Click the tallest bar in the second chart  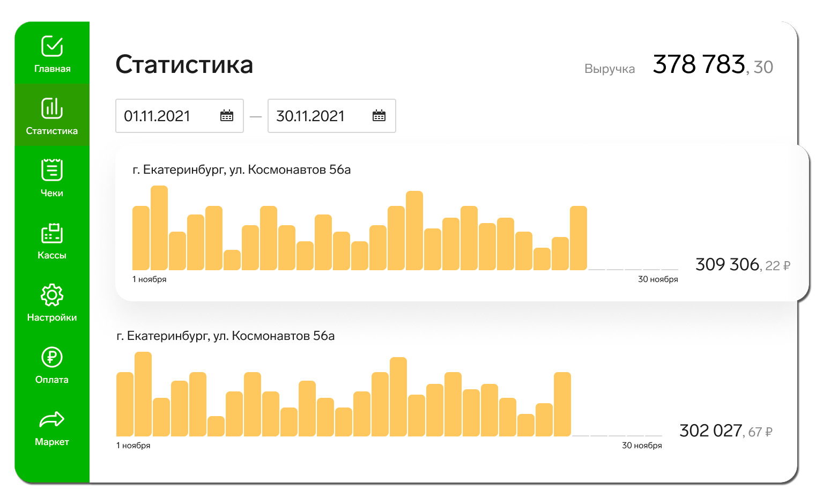(143, 394)
